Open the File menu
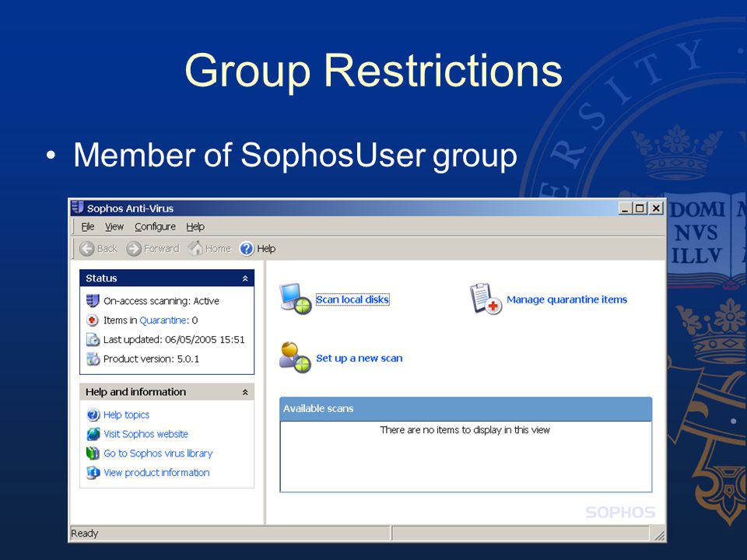Image resolution: width=747 pixels, height=560 pixels. point(88,226)
